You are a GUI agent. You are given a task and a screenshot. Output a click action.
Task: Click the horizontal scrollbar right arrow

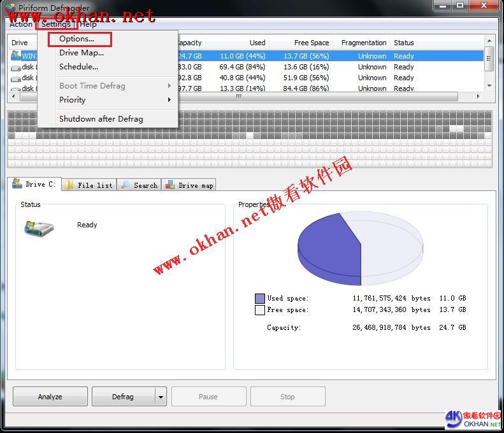(x=479, y=96)
